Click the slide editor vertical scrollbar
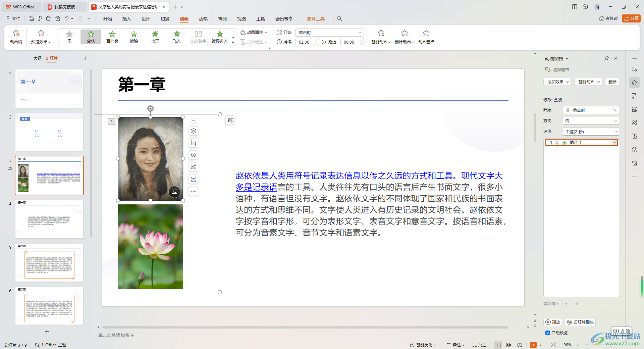 [535, 128]
